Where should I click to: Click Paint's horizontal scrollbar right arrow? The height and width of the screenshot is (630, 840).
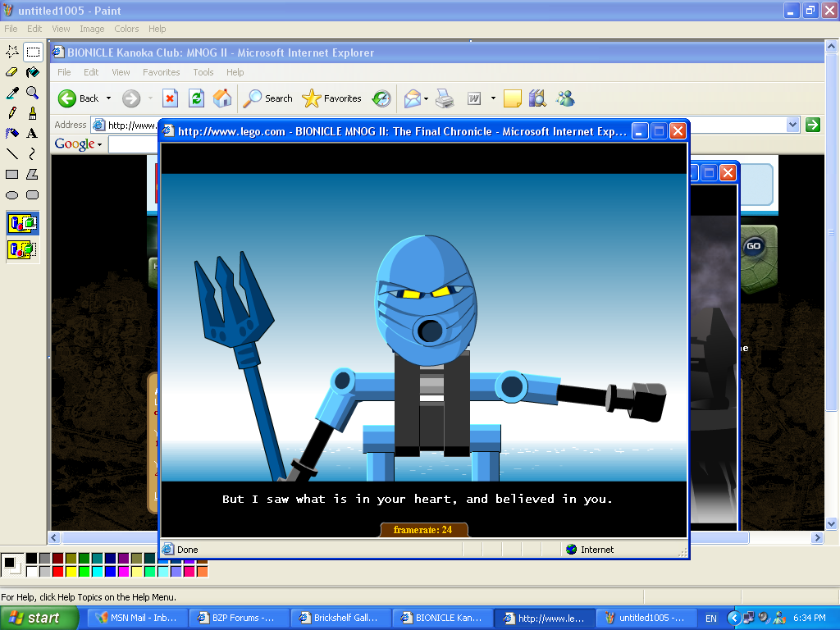click(x=817, y=538)
